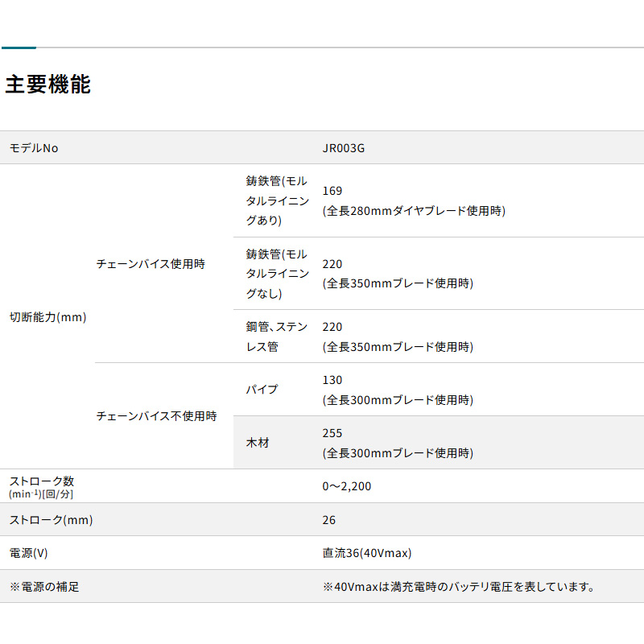Select 鋳鉄管(モルタルライニングなし) label

[277, 274]
